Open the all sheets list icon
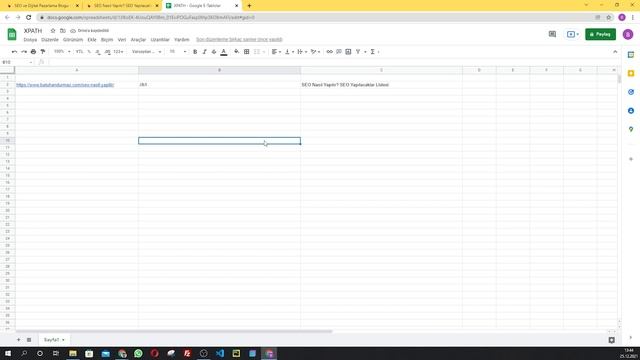 pos(29,340)
